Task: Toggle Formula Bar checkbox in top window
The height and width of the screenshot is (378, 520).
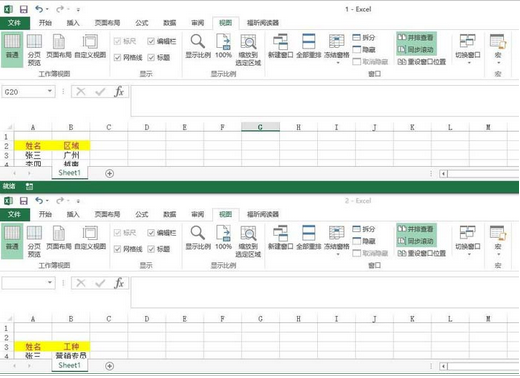Action: (x=151, y=41)
